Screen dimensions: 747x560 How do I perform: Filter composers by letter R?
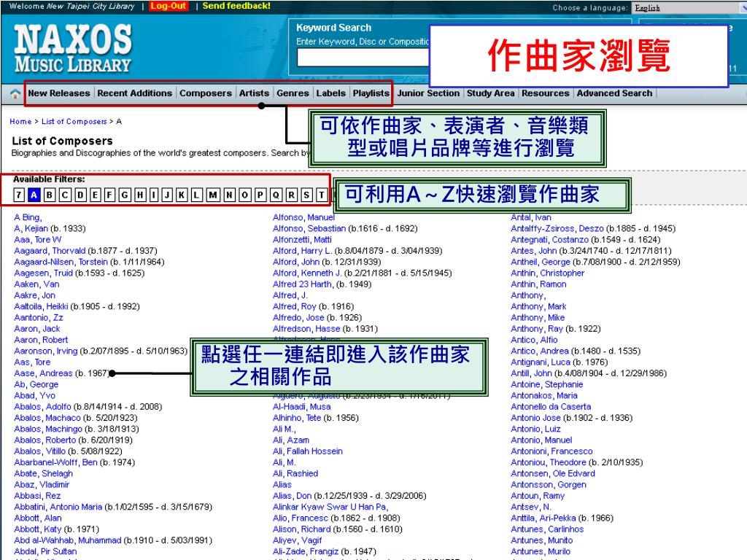click(x=292, y=195)
